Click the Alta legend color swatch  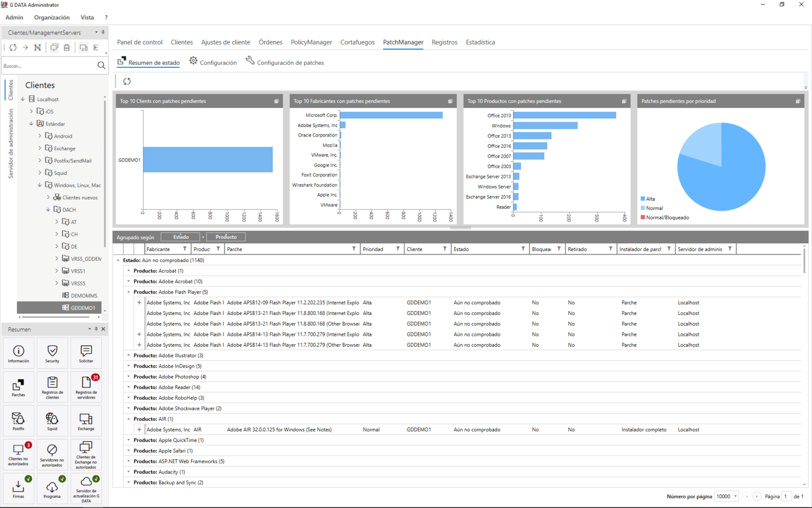click(643, 199)
